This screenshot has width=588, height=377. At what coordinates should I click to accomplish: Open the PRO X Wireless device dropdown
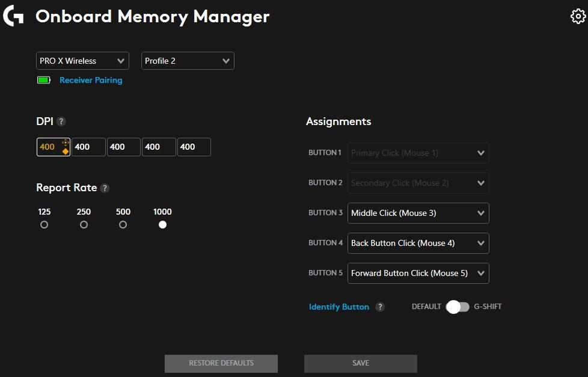pos(82,61)
